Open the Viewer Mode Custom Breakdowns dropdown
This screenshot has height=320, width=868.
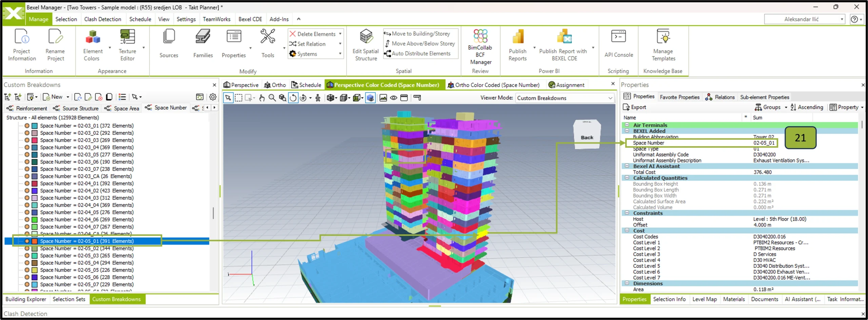[565, 98]
